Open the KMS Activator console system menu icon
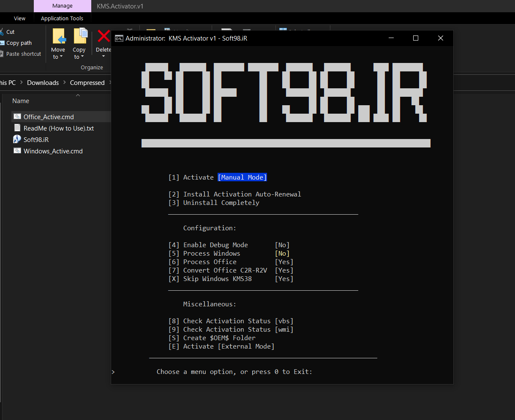Screen dimensions: 515x420 pos(119,38)
